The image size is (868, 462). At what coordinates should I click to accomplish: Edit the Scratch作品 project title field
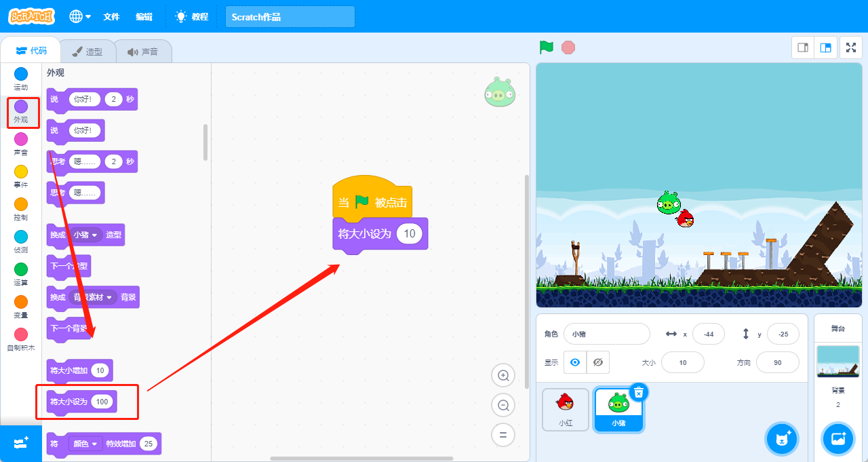coord(290,17)
